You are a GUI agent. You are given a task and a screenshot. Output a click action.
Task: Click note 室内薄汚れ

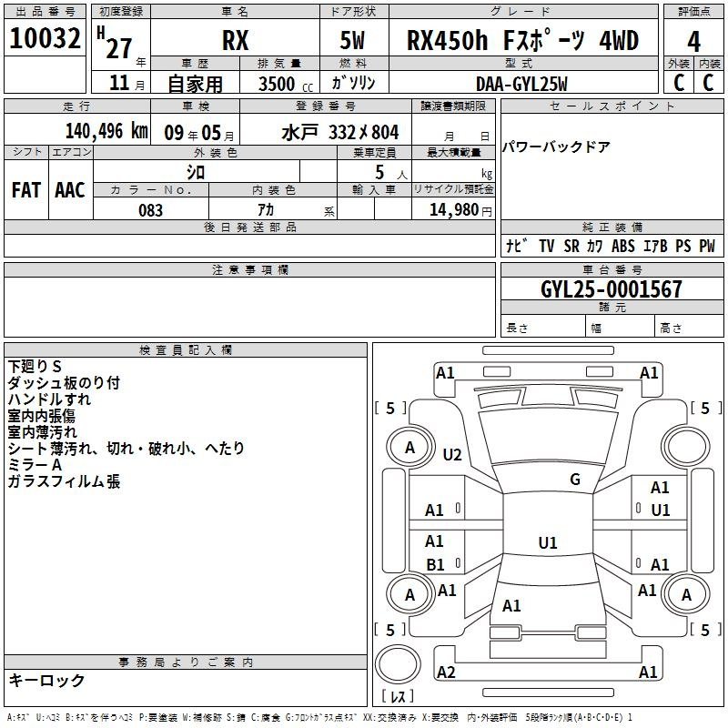pyautogui.click(x=42, y=431)
